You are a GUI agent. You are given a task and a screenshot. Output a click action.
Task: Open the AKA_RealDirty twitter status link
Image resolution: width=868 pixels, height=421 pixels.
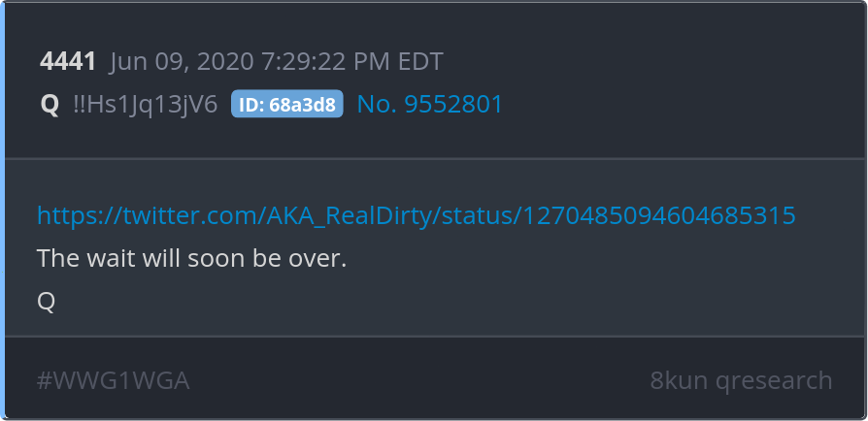click(x=417, y=215)
